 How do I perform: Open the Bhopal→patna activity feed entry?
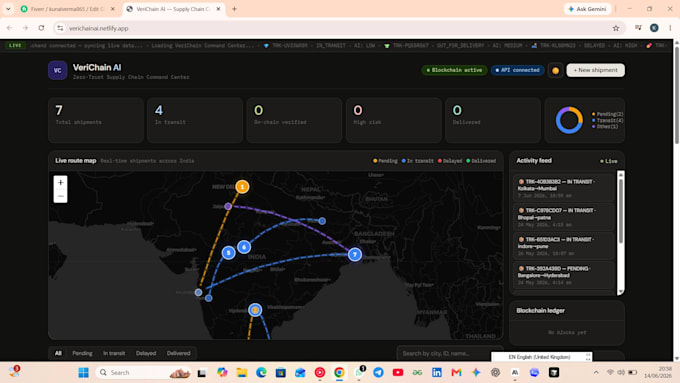point(563,217)
